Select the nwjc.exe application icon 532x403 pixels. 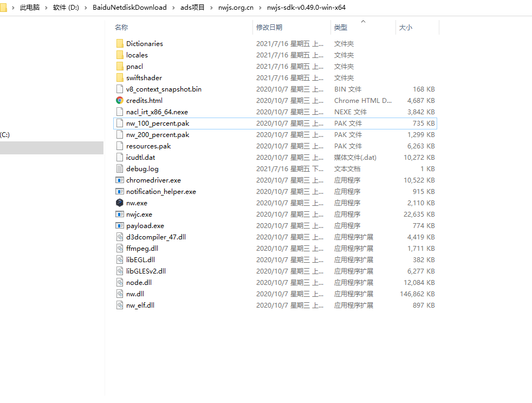(120, 214)
